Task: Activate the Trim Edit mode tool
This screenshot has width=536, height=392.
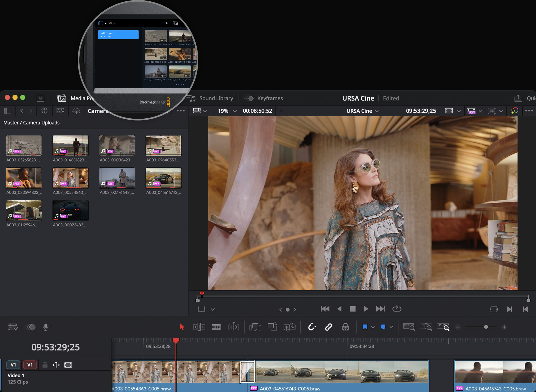Action: click(199, 327)
